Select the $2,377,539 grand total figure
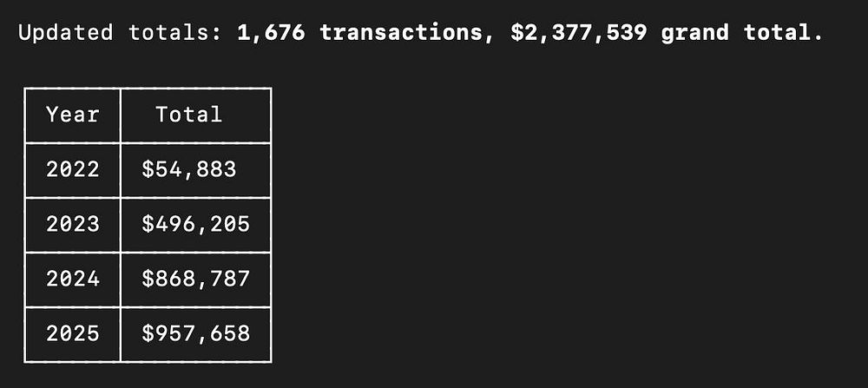 click(x=578, y=33)
